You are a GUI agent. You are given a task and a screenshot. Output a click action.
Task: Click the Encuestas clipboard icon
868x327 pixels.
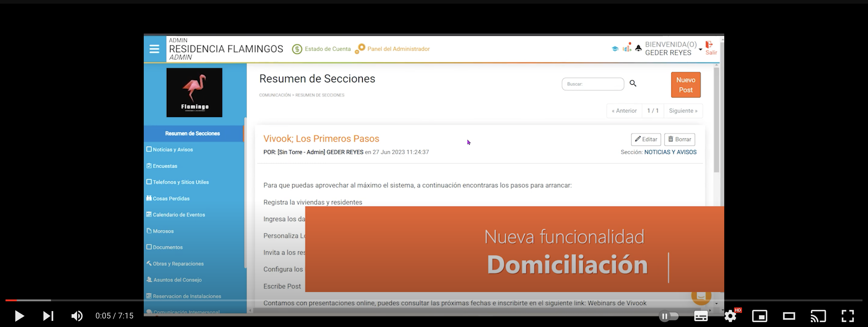(149, 166)
